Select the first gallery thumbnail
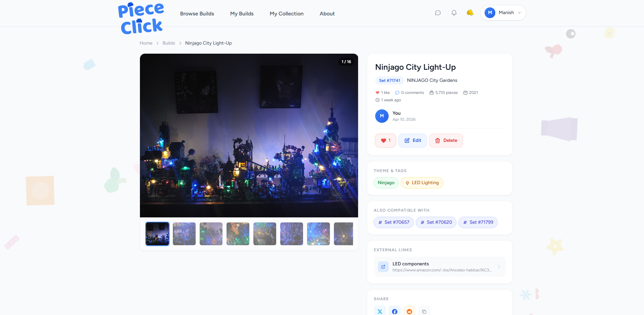This screenshot has width=644, height=315. tap(157, 234)
